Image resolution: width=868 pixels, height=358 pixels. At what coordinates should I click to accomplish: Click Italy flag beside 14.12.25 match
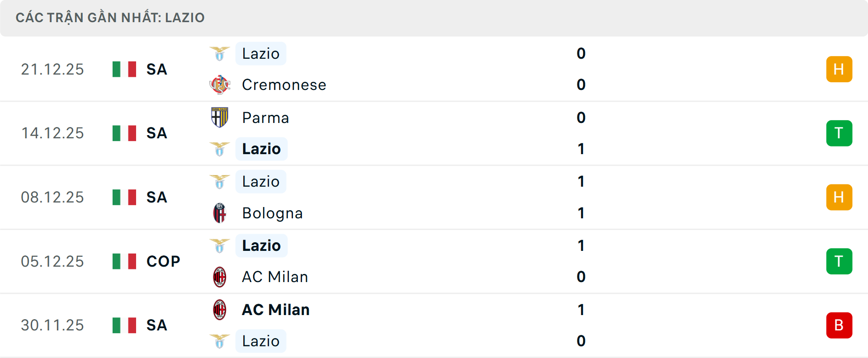[124, 133]
